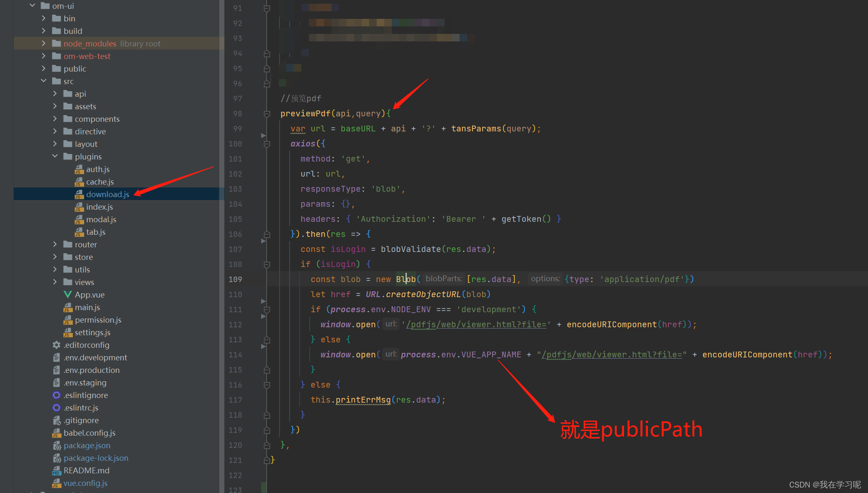The image size is (868, 493).
Task: Open the viewer.html link on line 112
Action: click(476, 324)
